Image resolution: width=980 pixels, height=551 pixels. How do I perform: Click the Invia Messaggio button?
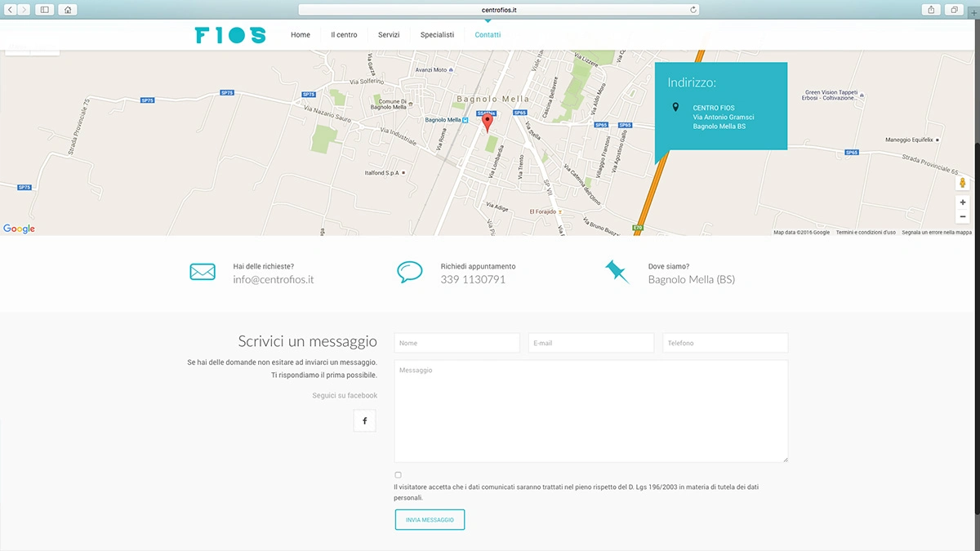click(430, 519)
